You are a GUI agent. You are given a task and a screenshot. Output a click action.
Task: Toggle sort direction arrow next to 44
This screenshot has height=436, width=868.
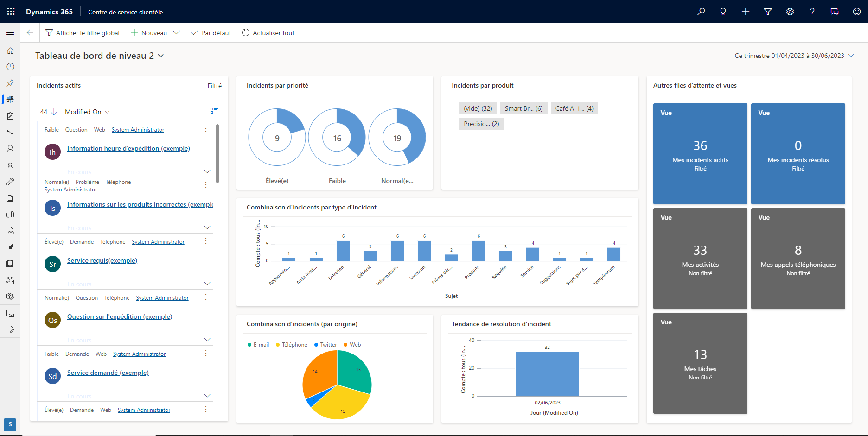[54, 112]
